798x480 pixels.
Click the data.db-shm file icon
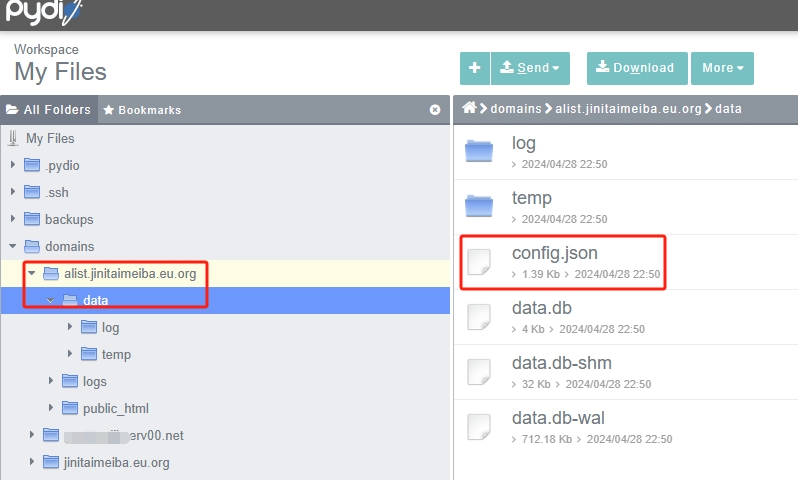point(479,371)
